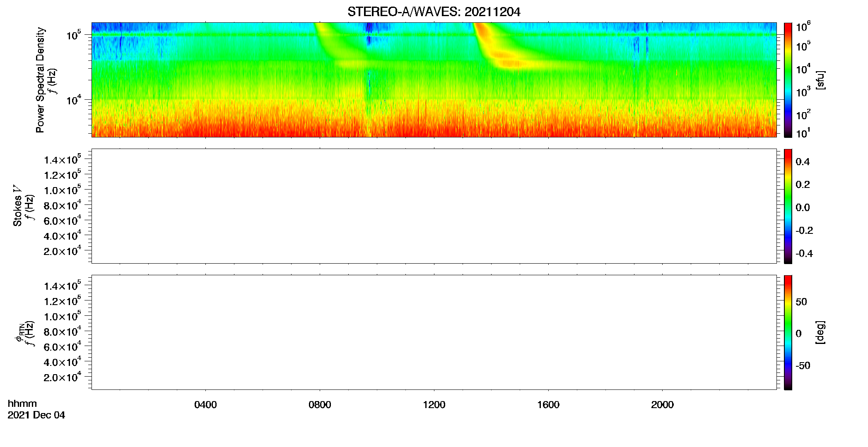Click the 10^2 label on the sfu color bar
The height and width of the screenshot is (447, 868).
click(x=803, y=115)
